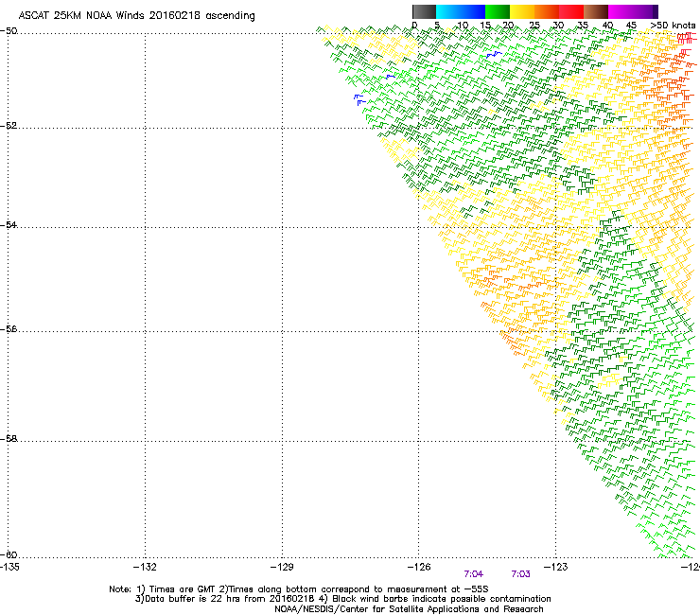Click the legend tick label '10'

[463, 26]
